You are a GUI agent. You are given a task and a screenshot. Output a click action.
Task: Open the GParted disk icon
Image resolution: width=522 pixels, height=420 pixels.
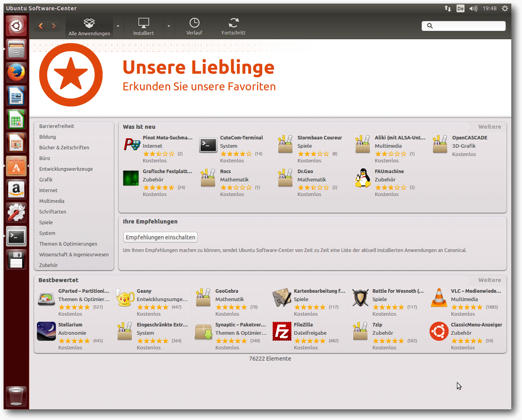click(46, 299)
